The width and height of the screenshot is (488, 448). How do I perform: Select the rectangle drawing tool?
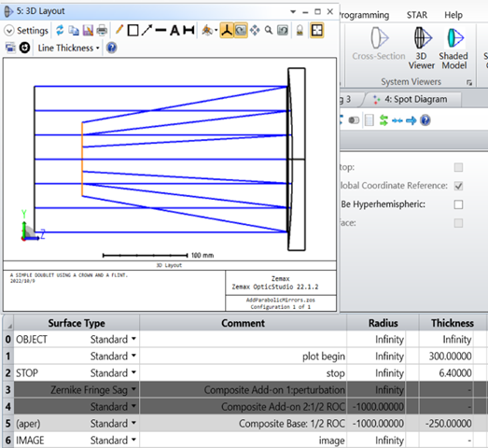click(x=132, y=31)
